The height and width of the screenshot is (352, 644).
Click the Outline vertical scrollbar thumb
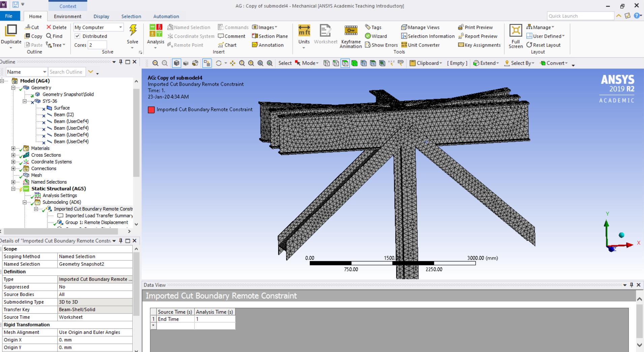pos(136,133)
